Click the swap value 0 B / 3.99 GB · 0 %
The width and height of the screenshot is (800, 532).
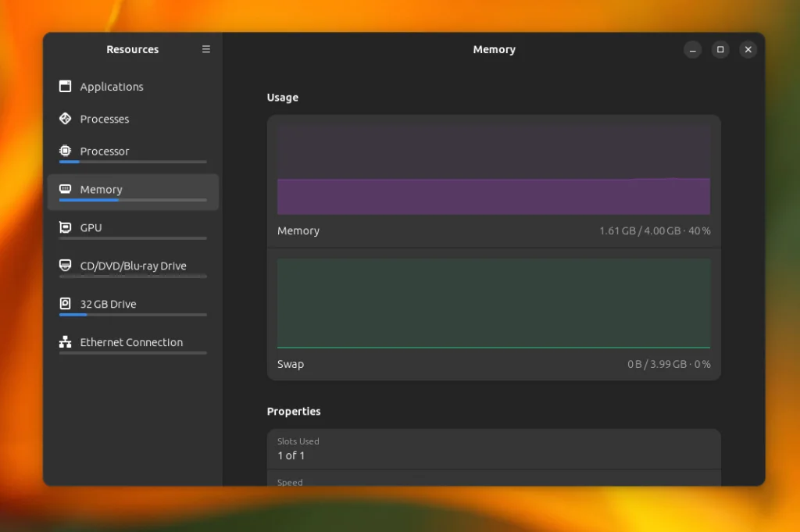669,364
